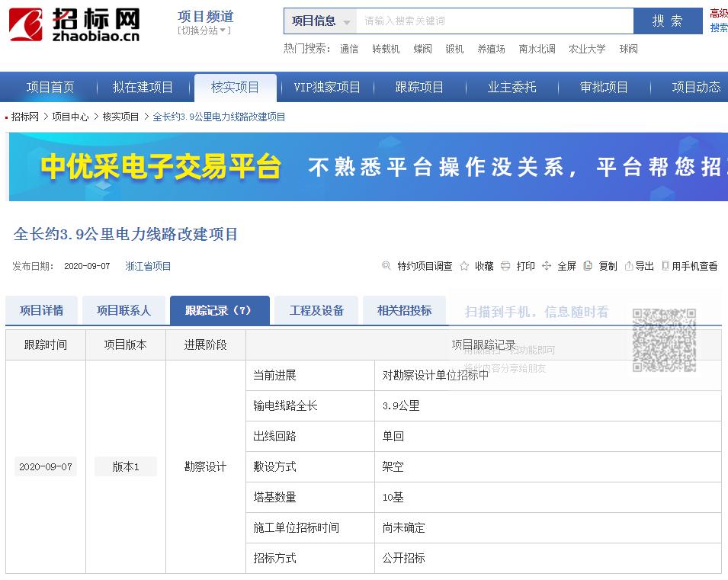View the 相关招投标 tab

coord(404,309)
